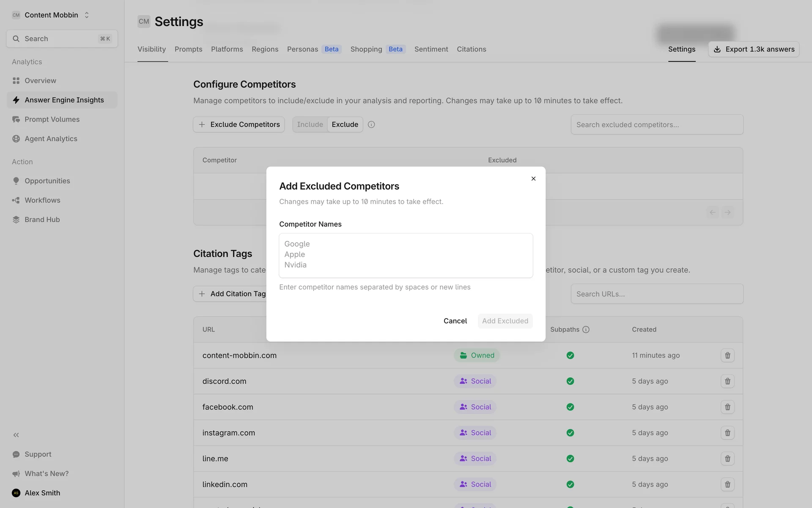
Task: Open the Brand Hub layers icon
Action: [16, 219]
